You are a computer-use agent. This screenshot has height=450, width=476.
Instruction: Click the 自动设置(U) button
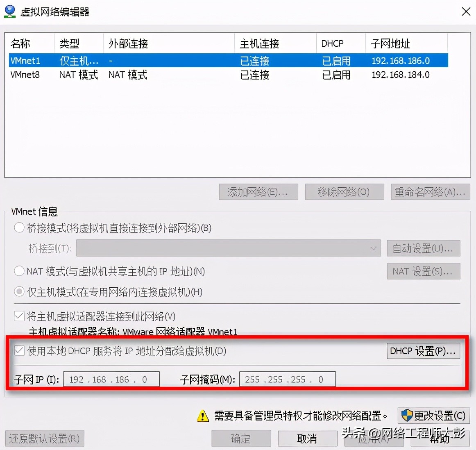424,248
